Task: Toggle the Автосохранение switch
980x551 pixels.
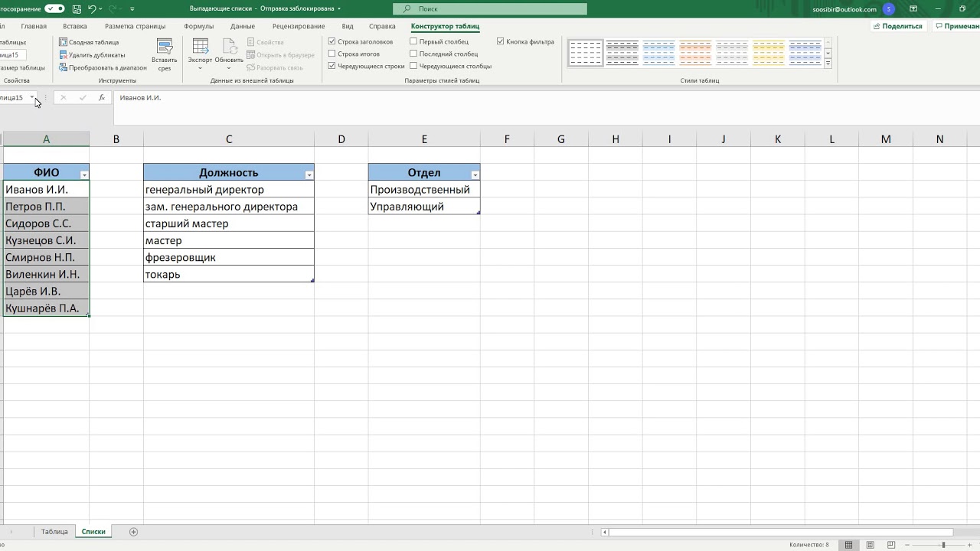Action: (x=54, y=9)
